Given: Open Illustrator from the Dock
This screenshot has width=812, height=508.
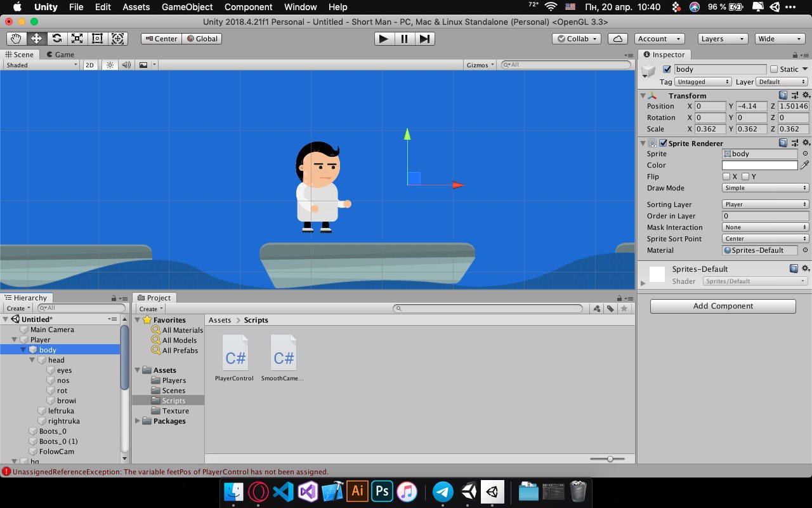Looking at the screenshot, I should point(357,491).
